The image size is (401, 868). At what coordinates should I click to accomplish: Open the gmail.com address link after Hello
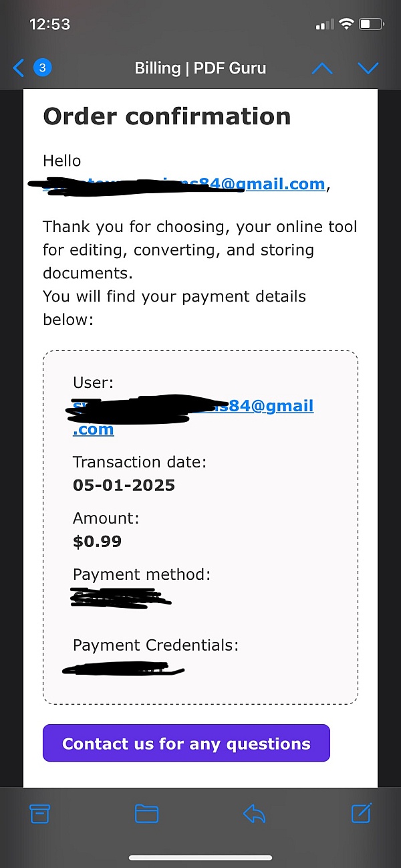(184, 184)
